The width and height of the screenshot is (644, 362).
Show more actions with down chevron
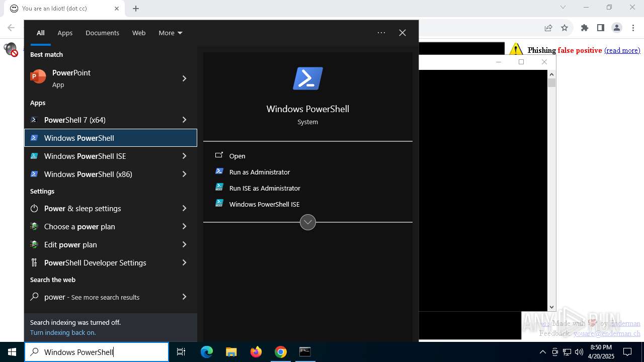coord(308,222)
